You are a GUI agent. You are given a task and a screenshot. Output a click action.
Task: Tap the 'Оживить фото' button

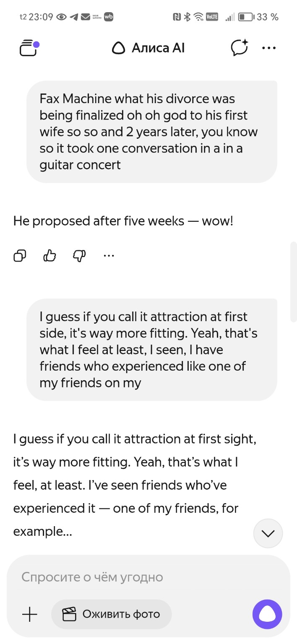point(112,615)
